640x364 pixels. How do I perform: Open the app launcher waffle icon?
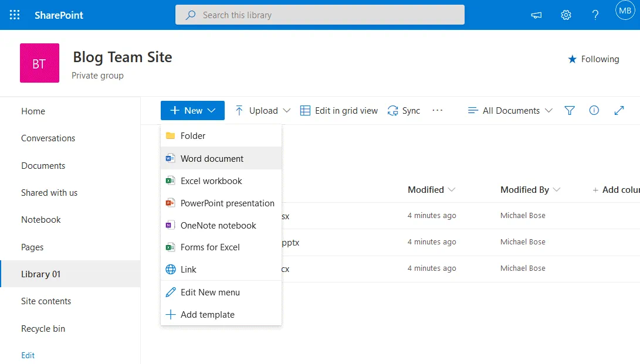click(15, 15)
